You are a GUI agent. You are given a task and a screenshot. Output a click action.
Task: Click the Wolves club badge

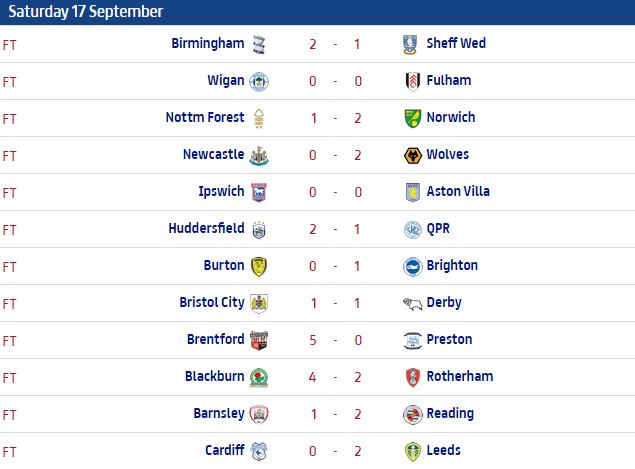[408, 155]
